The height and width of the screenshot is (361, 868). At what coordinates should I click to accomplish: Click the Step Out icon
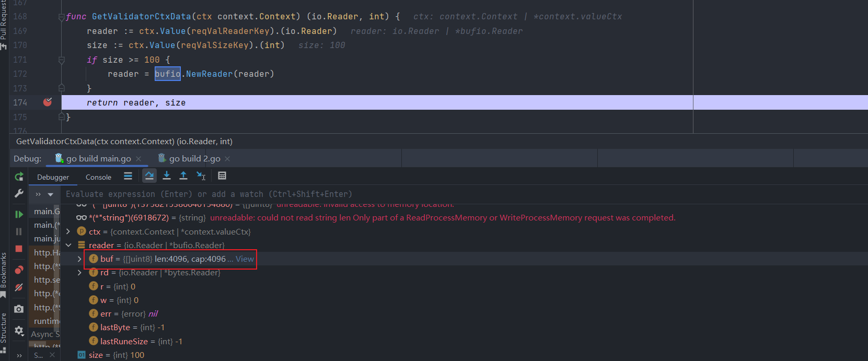183,176
